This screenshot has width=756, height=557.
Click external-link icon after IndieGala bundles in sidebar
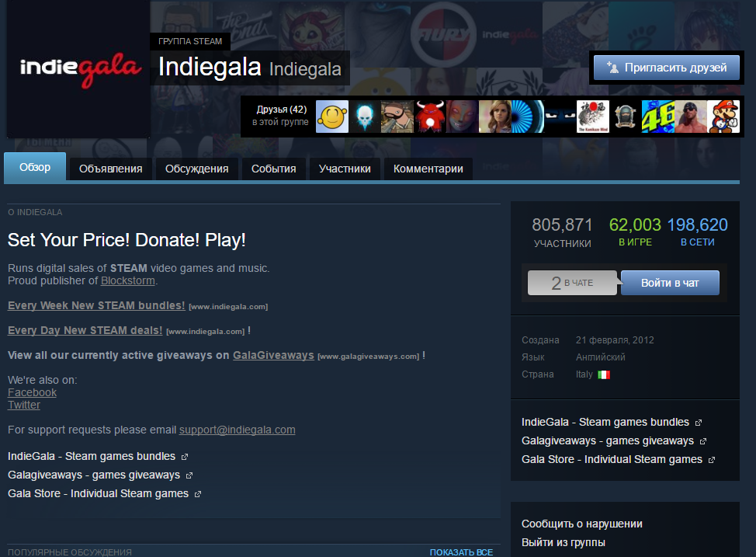(x=699, y=423)
